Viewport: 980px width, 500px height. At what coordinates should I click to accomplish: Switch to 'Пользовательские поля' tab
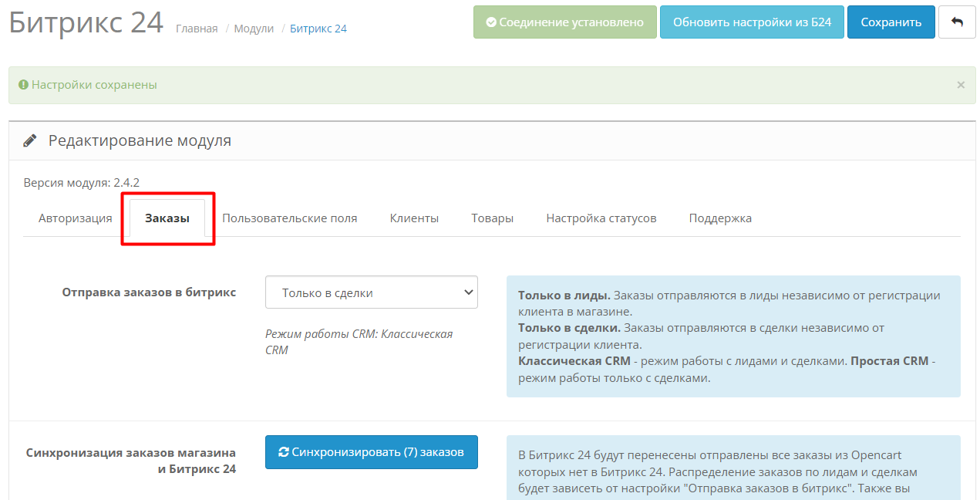(290, 218)
